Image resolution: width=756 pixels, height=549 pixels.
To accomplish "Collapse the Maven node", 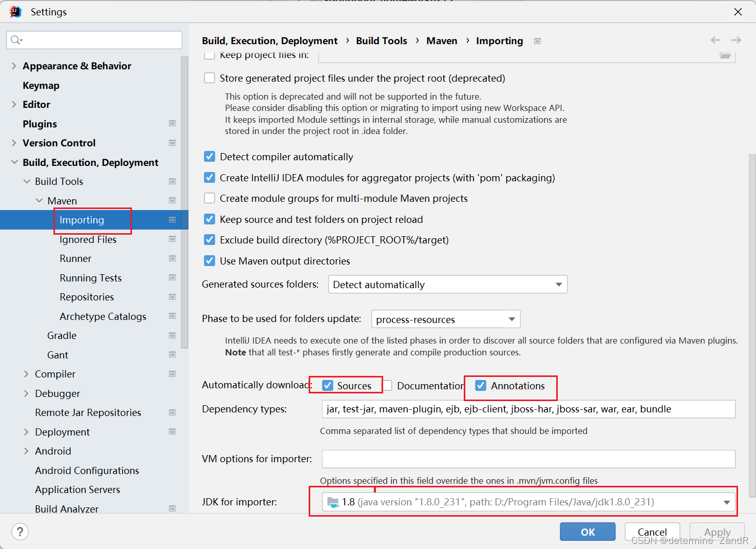I will tap(39, 201).
